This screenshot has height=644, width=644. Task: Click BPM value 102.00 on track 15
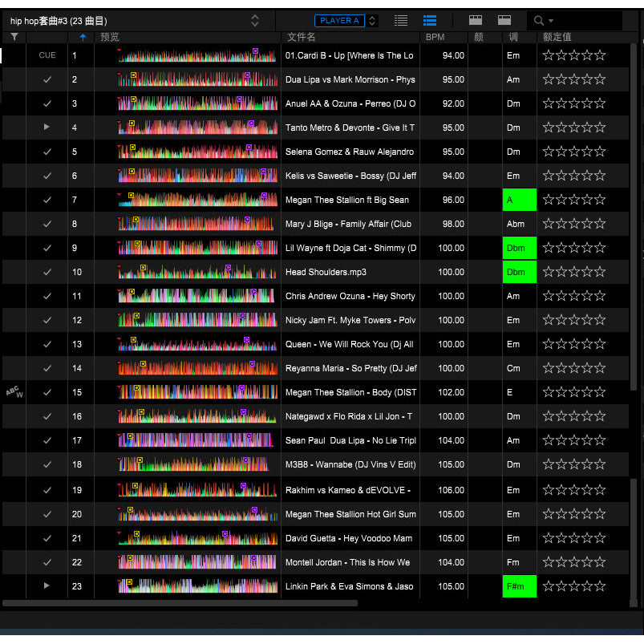[x=451, y=392]
